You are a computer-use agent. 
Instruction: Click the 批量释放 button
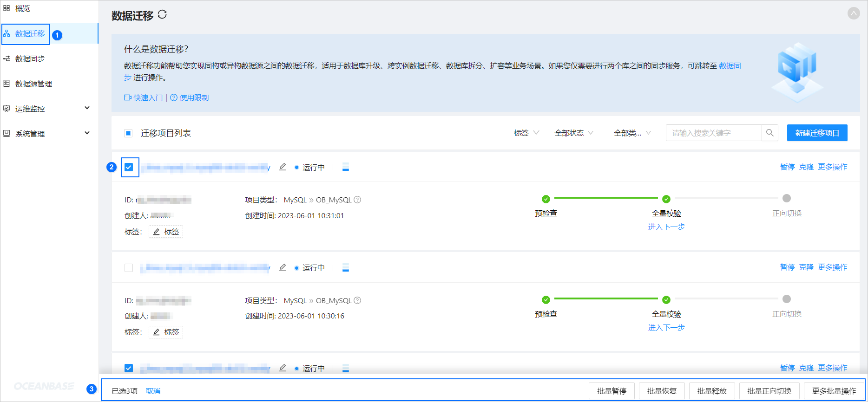click(x=712, y=391)
